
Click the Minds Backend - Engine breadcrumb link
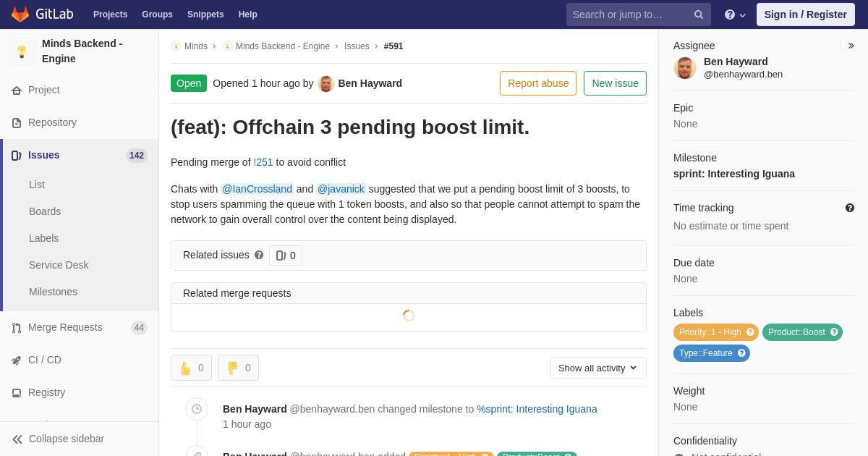[283, 46]
